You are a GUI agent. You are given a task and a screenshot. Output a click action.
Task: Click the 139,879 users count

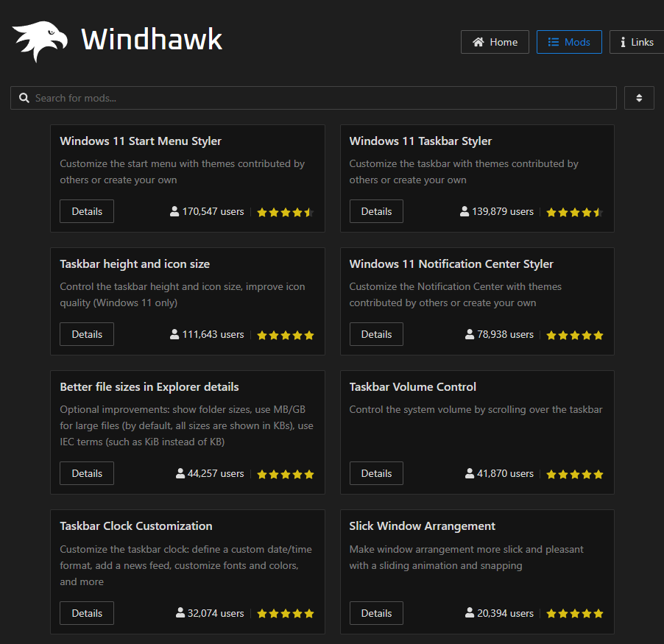pos(503,211)
